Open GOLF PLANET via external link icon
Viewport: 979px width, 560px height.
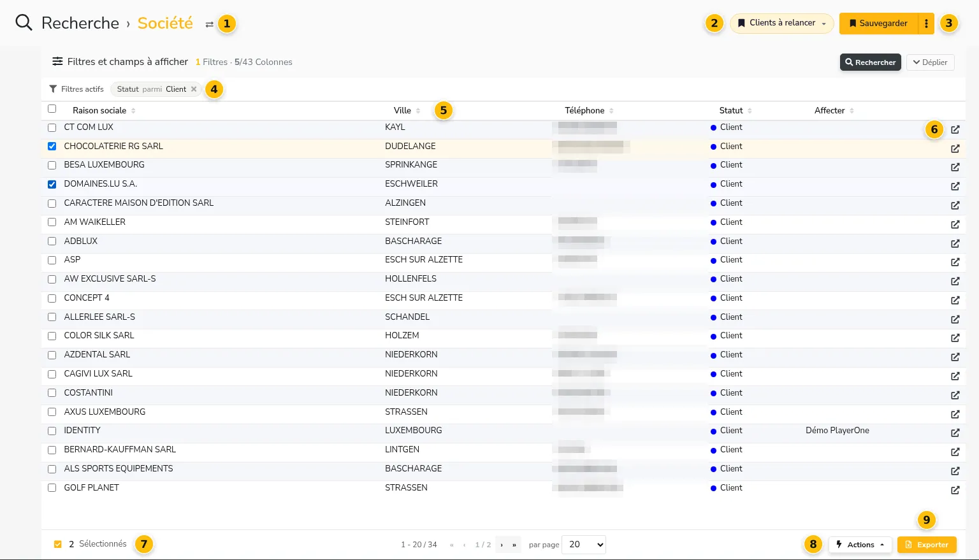point(955,490)
